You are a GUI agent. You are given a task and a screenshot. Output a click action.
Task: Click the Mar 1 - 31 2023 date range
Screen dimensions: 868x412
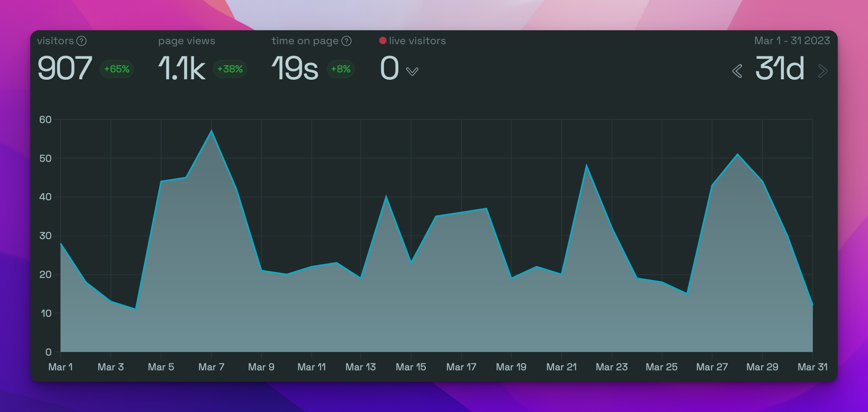click(x=792, y=40)
